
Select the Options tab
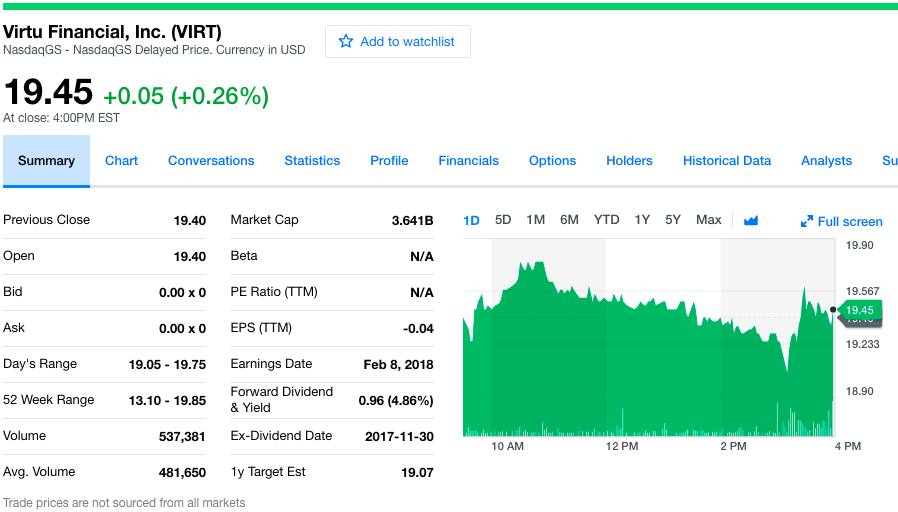coord(552,161)
